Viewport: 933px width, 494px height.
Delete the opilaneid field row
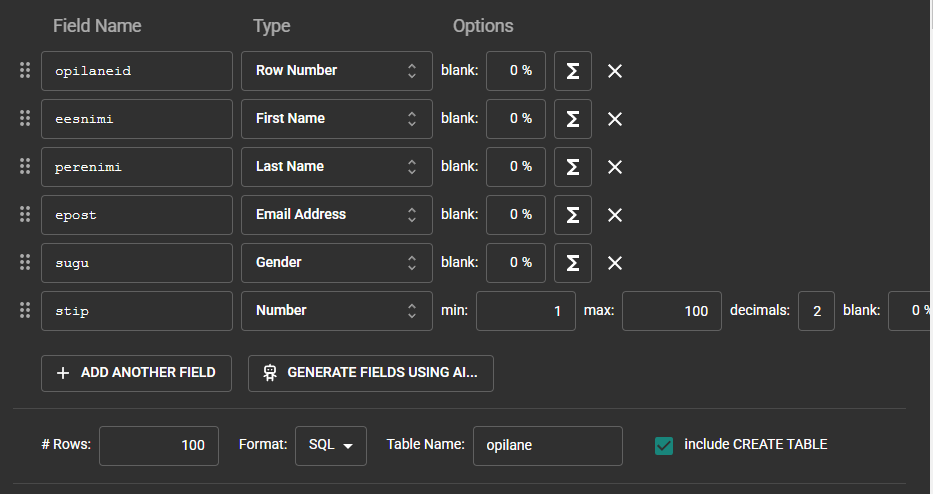click(x=615, y=71)
